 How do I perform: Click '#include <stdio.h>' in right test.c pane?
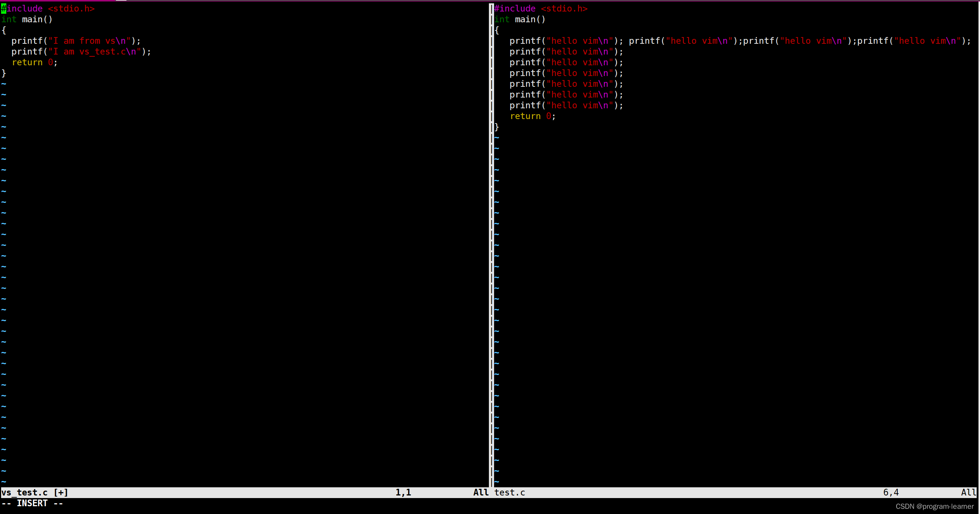541,9
